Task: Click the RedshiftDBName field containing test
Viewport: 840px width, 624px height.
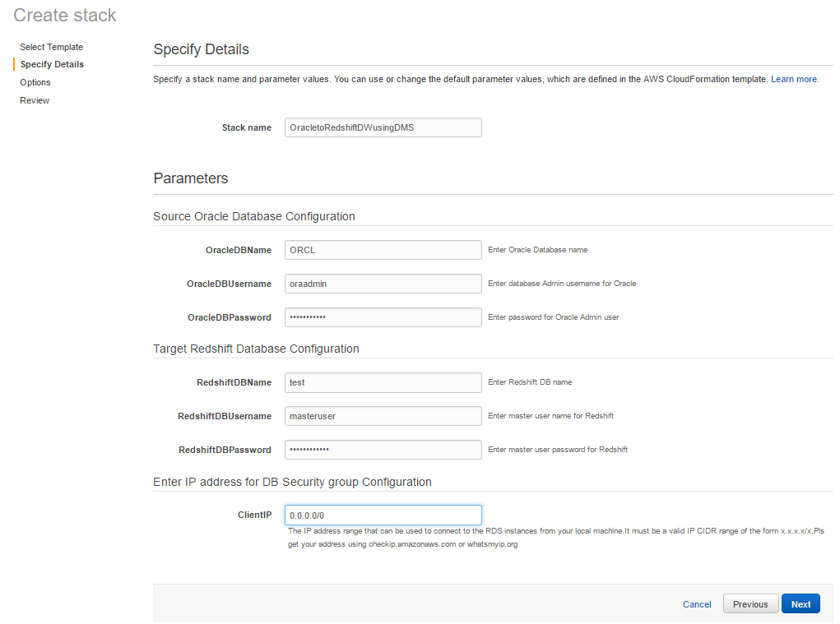Action: click(383, 382)
